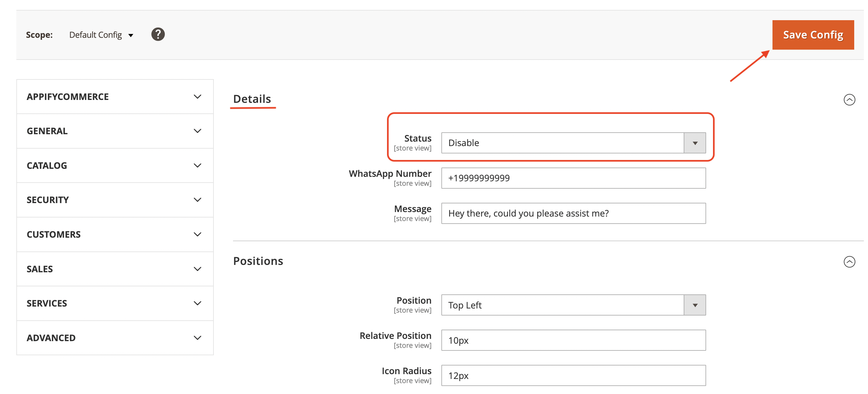Click the Save Config button

813,34
